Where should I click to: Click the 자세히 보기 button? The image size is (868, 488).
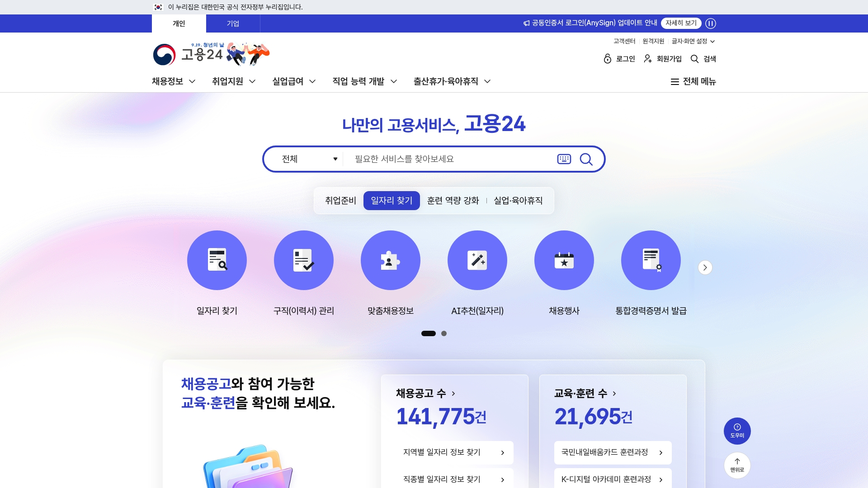[x=681, y=23]
